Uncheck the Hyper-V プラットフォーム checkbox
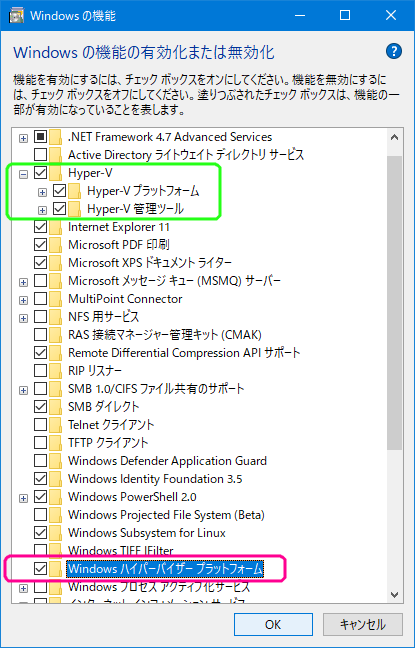The height and width of the screenshot is (648, 415). [x=60, y=191]
